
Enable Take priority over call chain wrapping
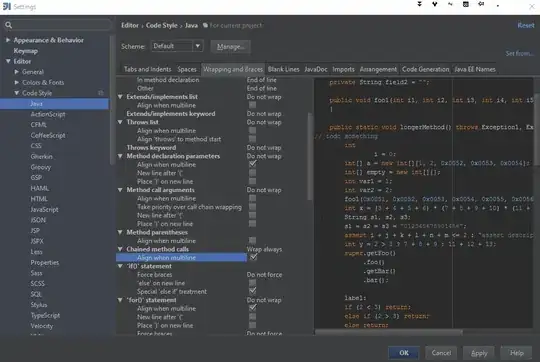click(252, 206)
